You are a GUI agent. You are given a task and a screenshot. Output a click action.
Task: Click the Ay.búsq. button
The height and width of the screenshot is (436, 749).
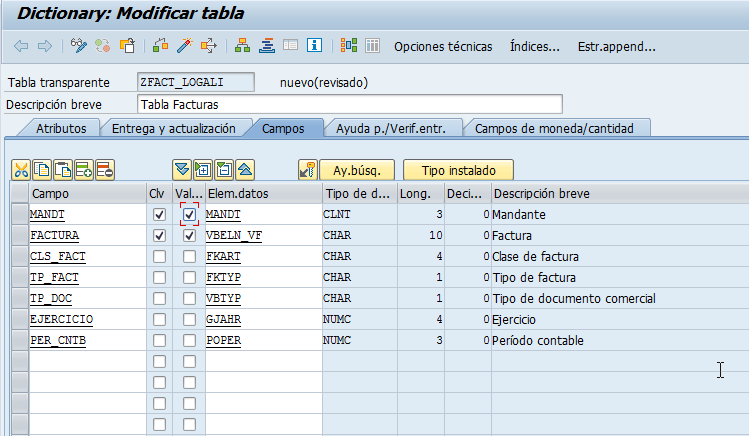pyautogui.click(x=357, y=170)
